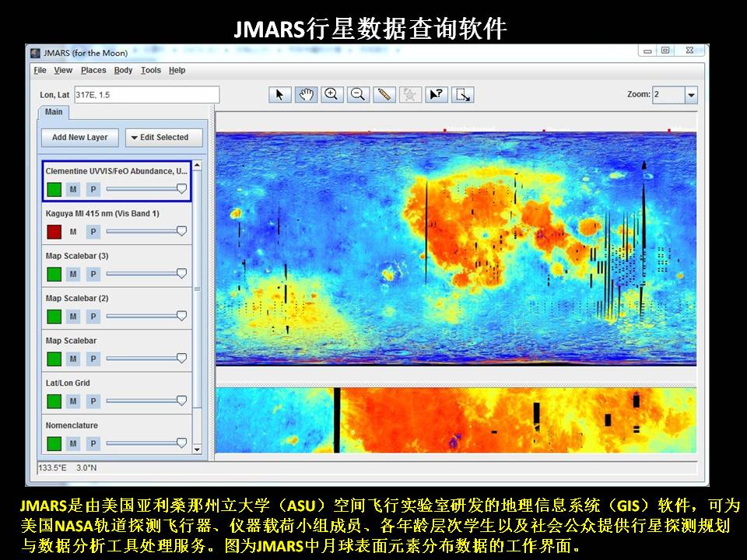Image resolution: width=747 pixels, height=560 pixels.
Task: Toggle the P button on Lat/Lon Grid layer
Action: pos(93,401)
